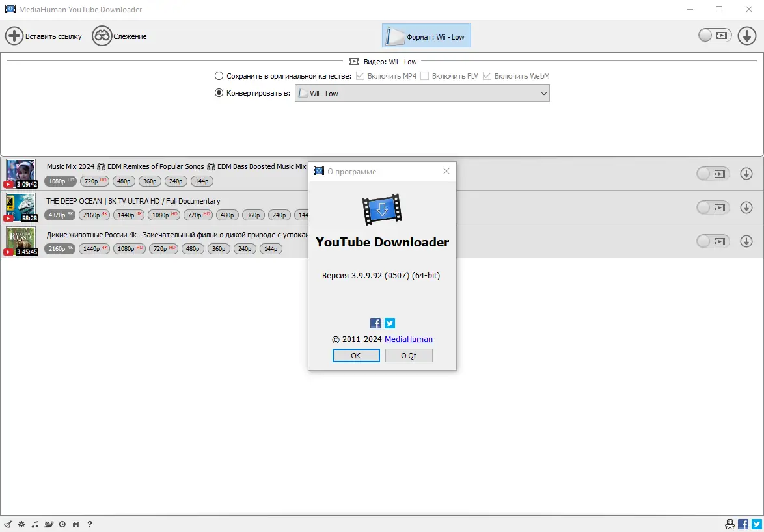Image resolution: width=764 pixels, height=532 pixels.
Task: Click the broom clear-list icon in status bar
Action: tap(7, 524)
